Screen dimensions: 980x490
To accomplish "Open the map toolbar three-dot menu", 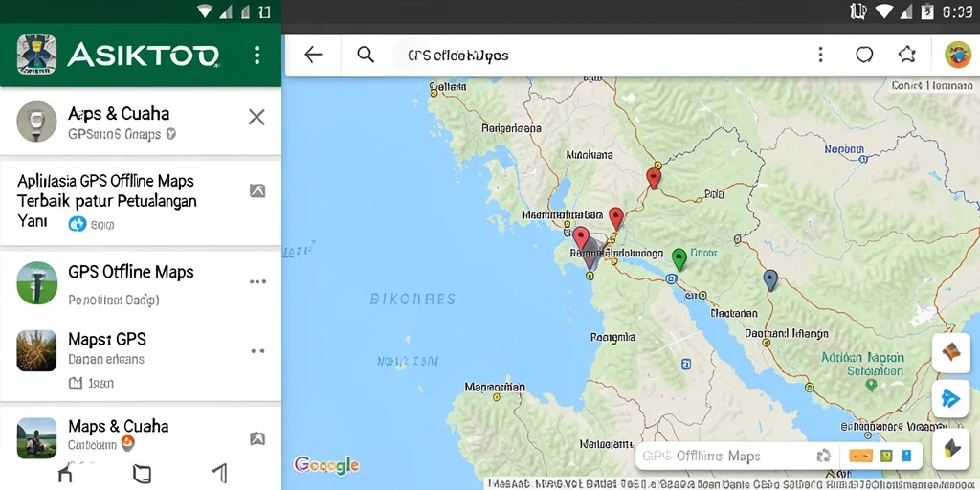I will coord(820,55).
